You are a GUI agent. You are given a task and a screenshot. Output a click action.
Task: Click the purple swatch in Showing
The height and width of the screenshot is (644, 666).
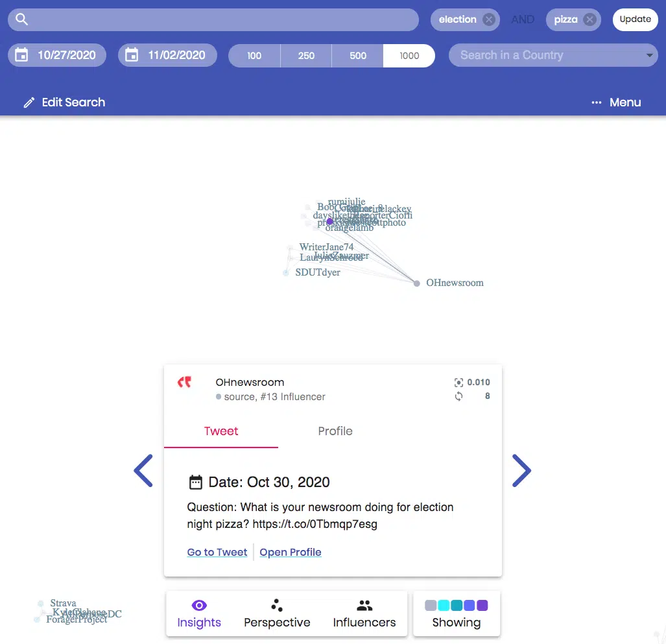coord(482,606)
